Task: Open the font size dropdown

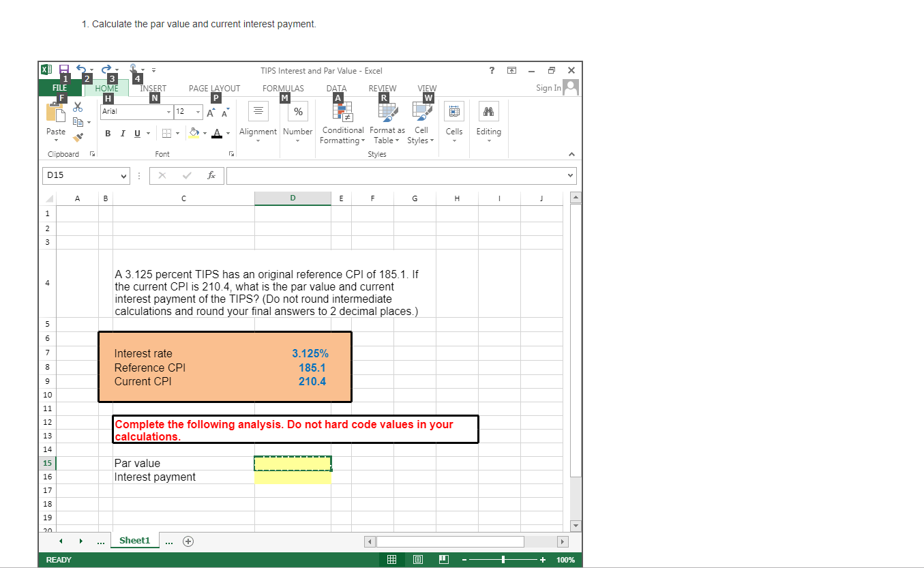Action: click(x=196, y=111)
